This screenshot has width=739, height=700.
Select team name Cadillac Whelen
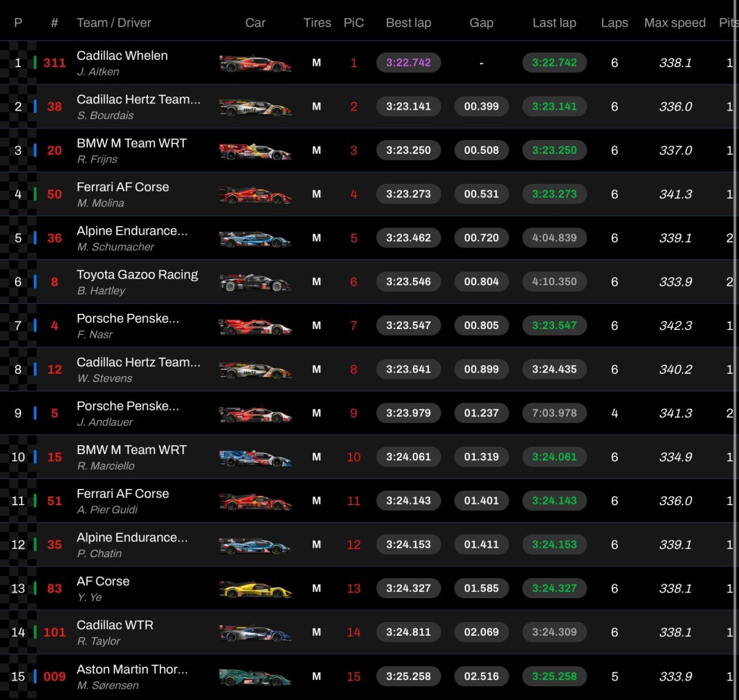click(122, 56)
